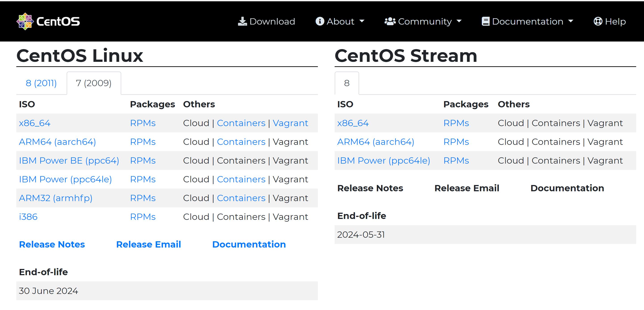
Task: Open RPMs for i386
Action: [x=143, y=216]
